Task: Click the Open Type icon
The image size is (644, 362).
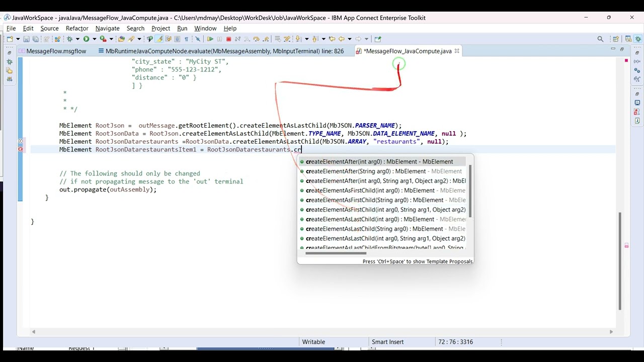Action: [121, 39]
